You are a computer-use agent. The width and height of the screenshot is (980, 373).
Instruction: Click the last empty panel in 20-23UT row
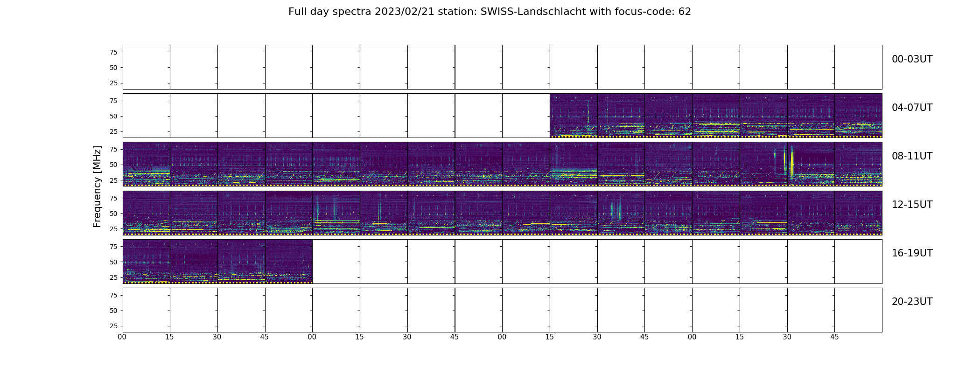tap(858, 310)
